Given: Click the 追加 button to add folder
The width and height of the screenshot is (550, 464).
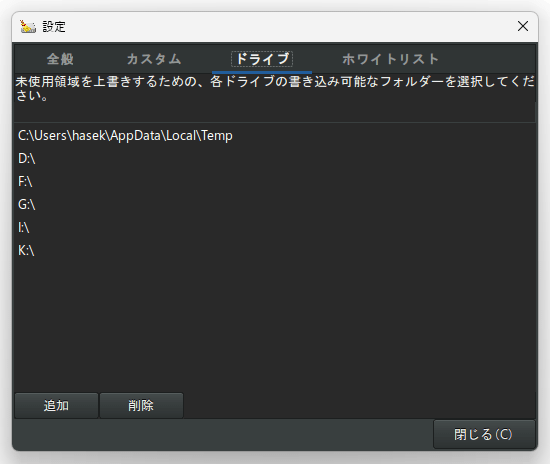Looking at the screenshot, I should pyautogui.click(x=56, y=405).
